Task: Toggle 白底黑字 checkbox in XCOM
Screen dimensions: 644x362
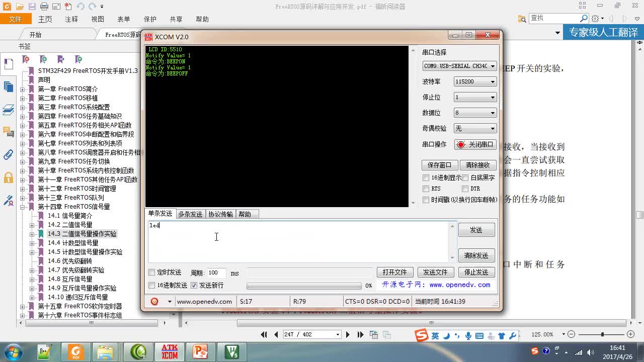Action: coord(465,177)
